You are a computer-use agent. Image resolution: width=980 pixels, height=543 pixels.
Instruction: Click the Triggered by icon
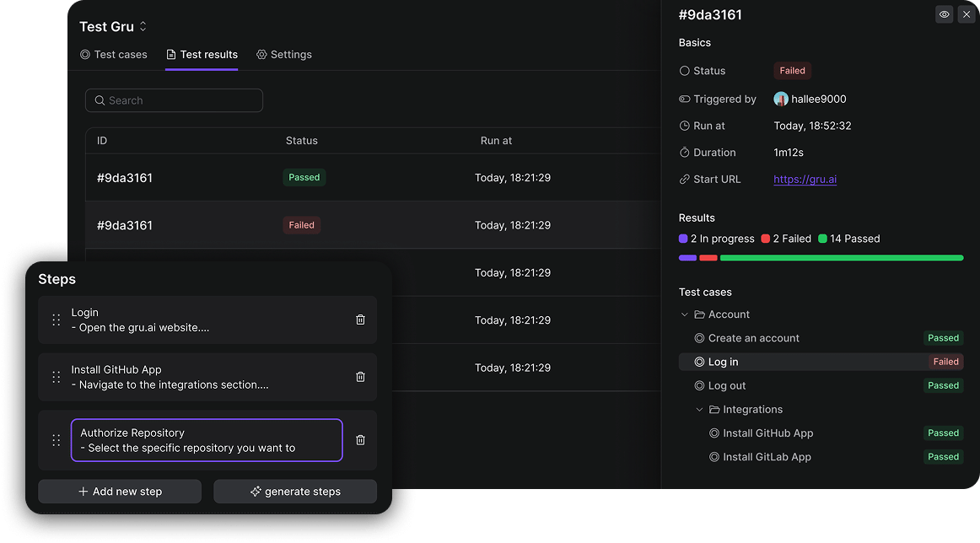(684, 99)
